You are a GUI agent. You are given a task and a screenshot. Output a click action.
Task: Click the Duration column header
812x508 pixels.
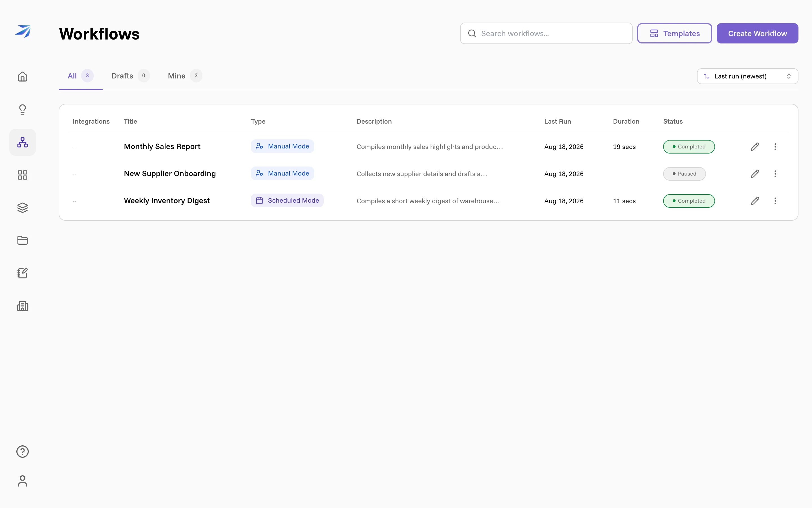point(626,121)
